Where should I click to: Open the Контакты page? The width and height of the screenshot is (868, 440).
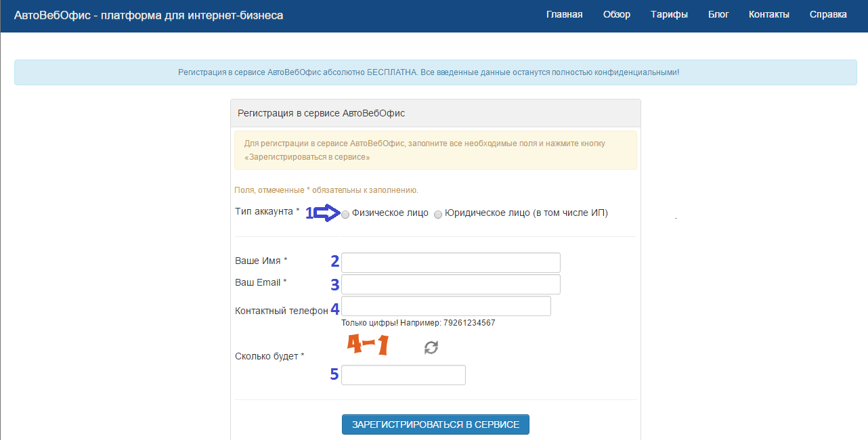click(x=768, y=14)
